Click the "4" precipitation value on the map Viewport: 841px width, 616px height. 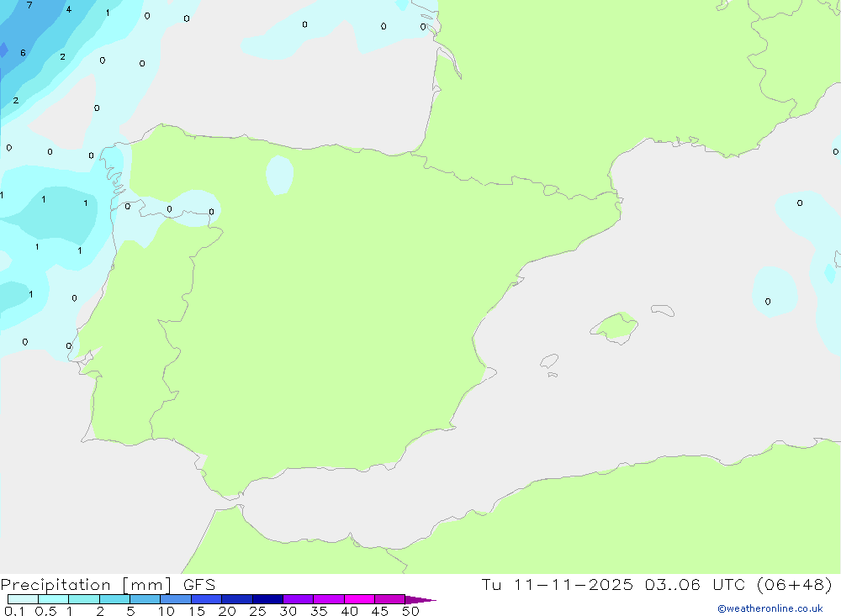tap(69, 9)
